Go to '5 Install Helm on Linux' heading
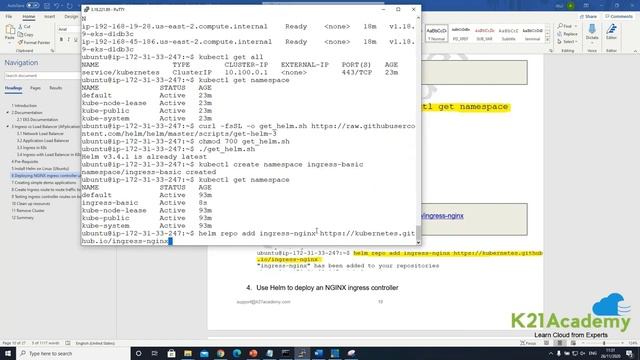The height and width of the screenshot is (360, 640). tap(40, 169)
